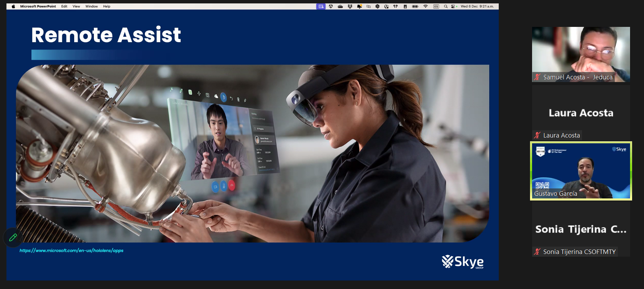This screenshot has height=289, width=644.
Task: Click Laura Acosta's muted microphone icon
Action: pyautogui.click(x=537, y=135)
